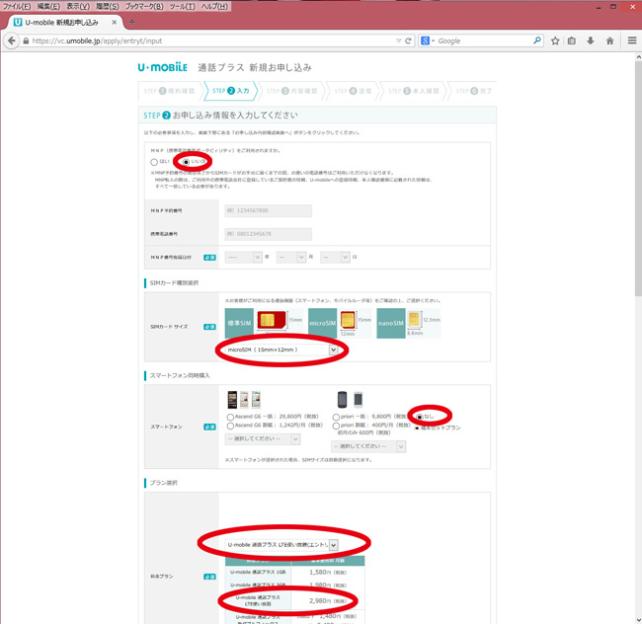Open the MNP expiry year dropdown
The image size is (642, 624).
click(x=244, y=257)
